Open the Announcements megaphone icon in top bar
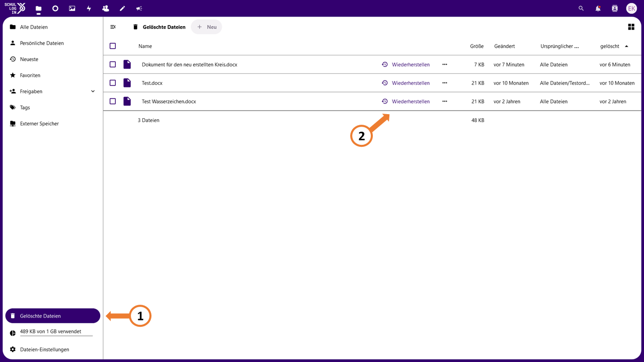644x362 pixels. click(139, 9)
